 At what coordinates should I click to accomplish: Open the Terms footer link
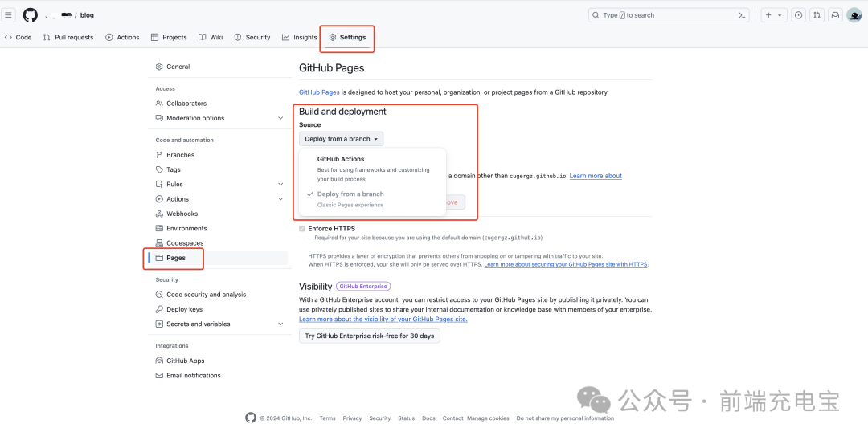[327, 418]
